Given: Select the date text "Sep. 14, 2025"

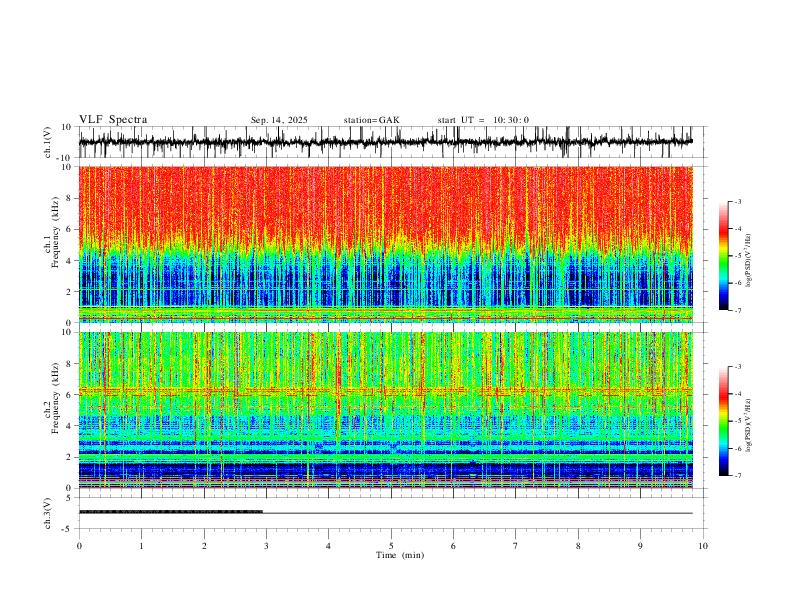Looking at the screenshot, I should (279, 120).
